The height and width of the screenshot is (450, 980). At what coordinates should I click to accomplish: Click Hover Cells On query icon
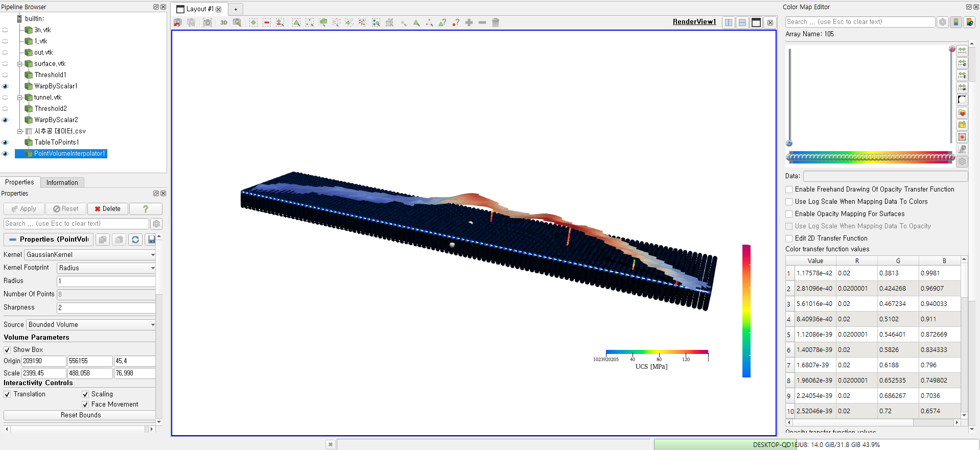tap(442, 22)
